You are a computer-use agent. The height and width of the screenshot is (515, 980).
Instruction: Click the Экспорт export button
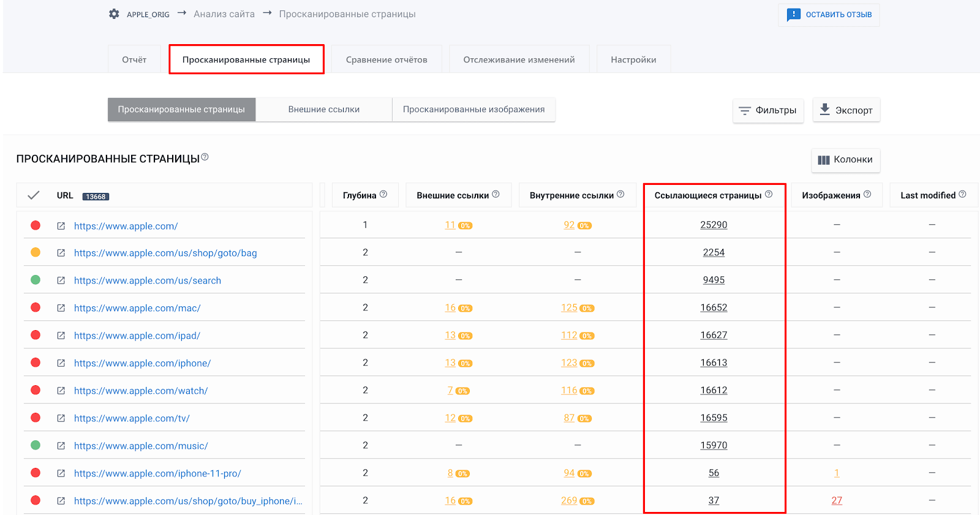(x=846, y=110)
